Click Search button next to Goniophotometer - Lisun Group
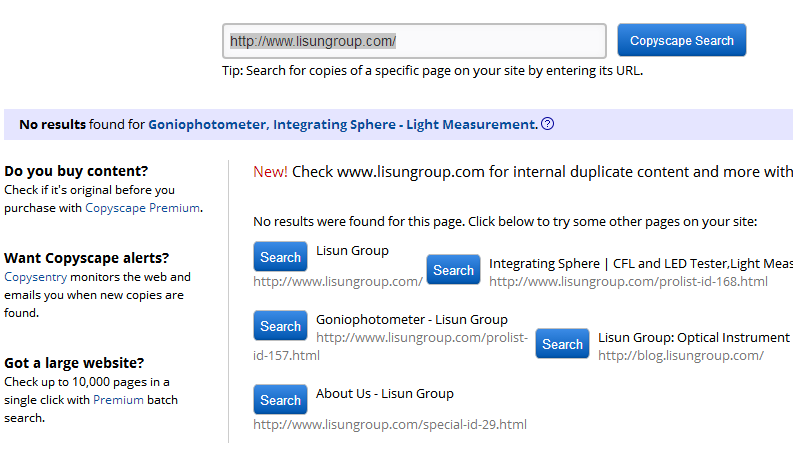793x456 pixels. point(280,326)
